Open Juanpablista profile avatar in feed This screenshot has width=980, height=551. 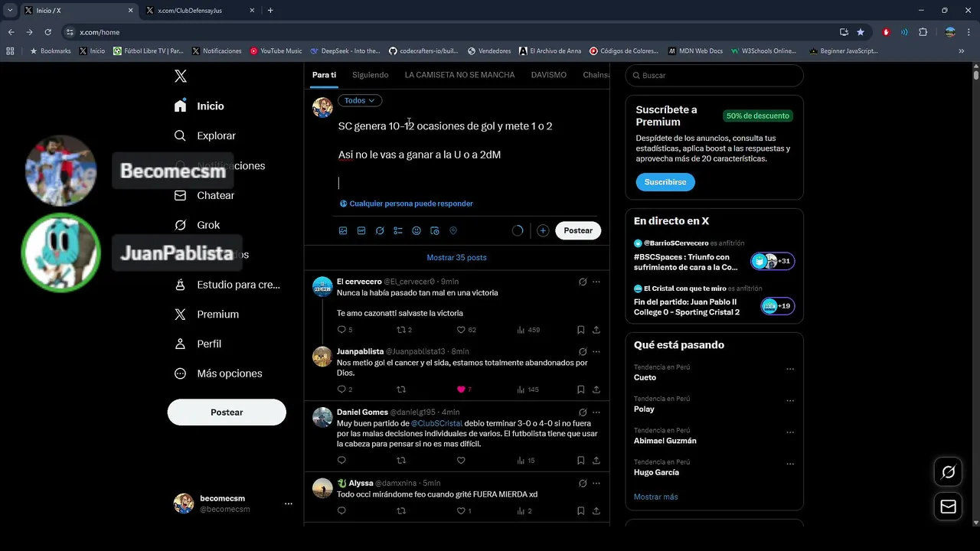tap(322, 357)
